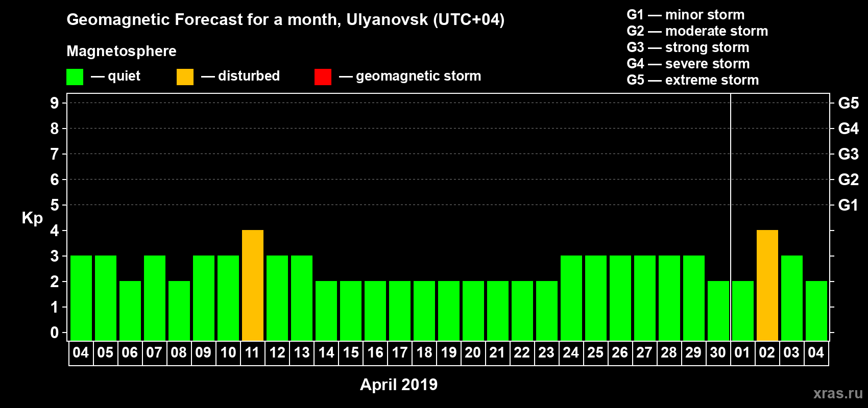Image resolution: width=868 pixels, height=408 pixels.
Task: Select the orange bar above date 02
Action: (767, 286)
